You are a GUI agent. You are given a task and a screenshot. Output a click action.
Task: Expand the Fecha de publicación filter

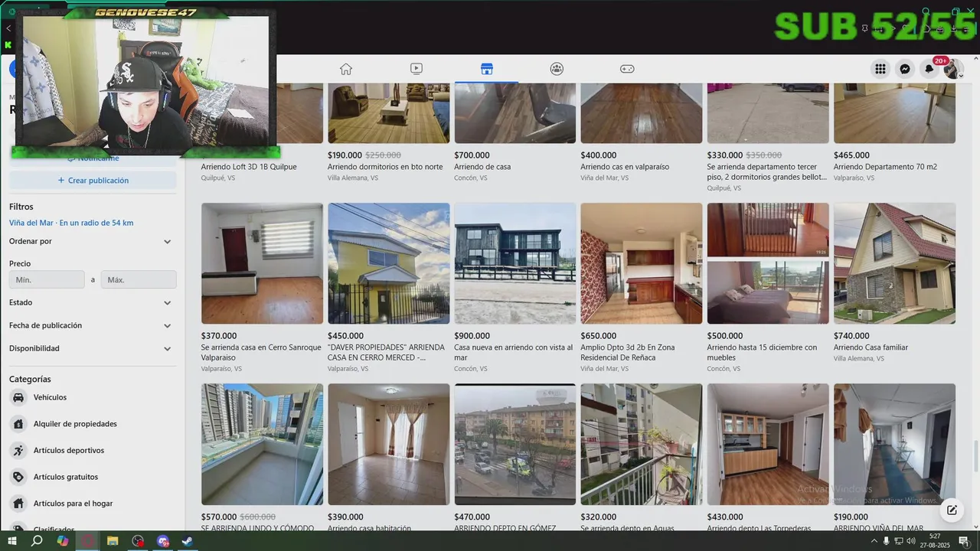pos(91,325)
